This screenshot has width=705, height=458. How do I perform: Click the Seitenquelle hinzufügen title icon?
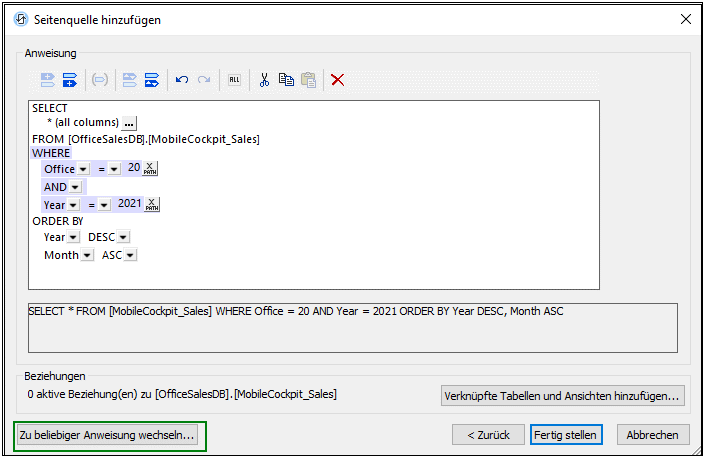click(21, 19)
